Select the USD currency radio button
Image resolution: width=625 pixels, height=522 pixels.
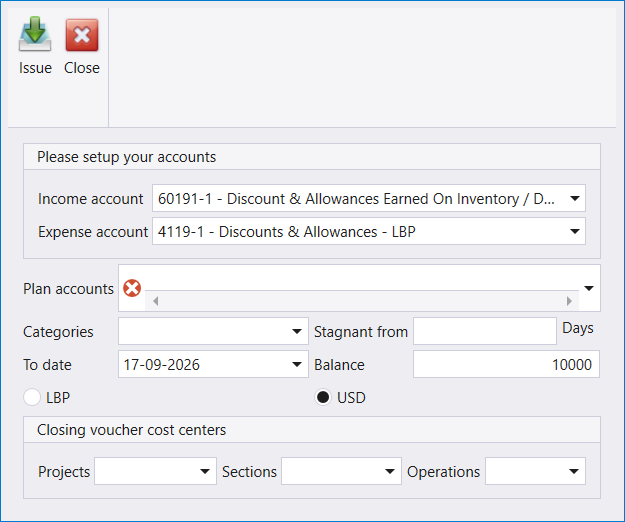coord(323,397)
